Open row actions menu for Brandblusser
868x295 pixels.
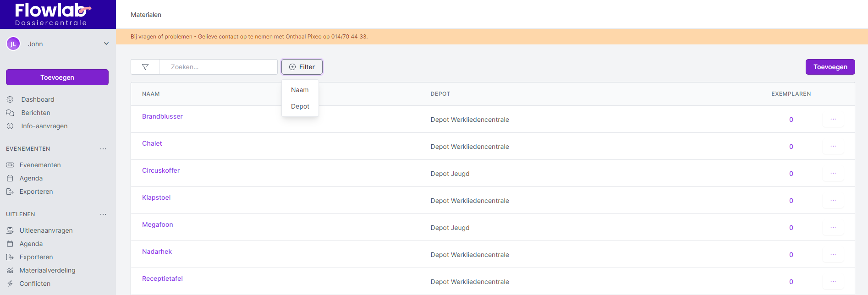click(x=833, y=120)
